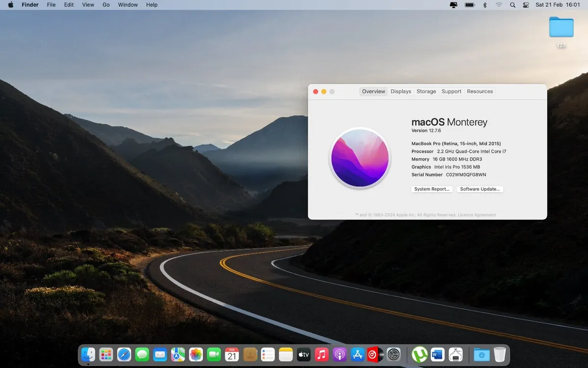Click the Wi-Fi status icon

tap(499, 4)
